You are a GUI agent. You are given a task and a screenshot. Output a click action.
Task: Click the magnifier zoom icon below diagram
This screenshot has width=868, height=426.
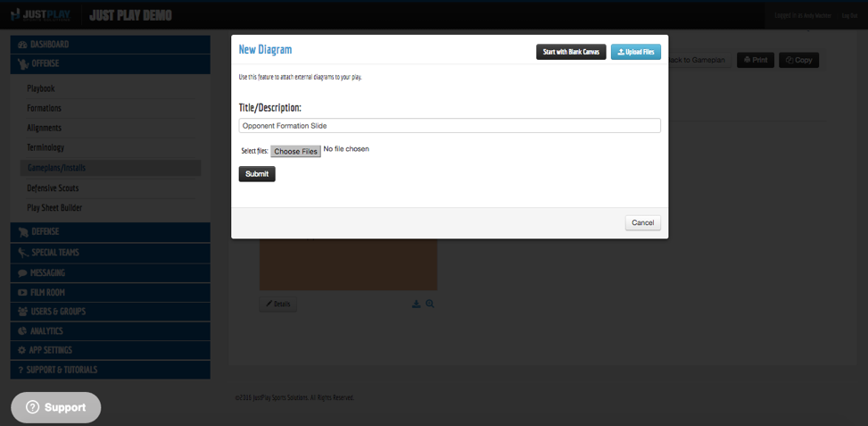pos(430,304)
